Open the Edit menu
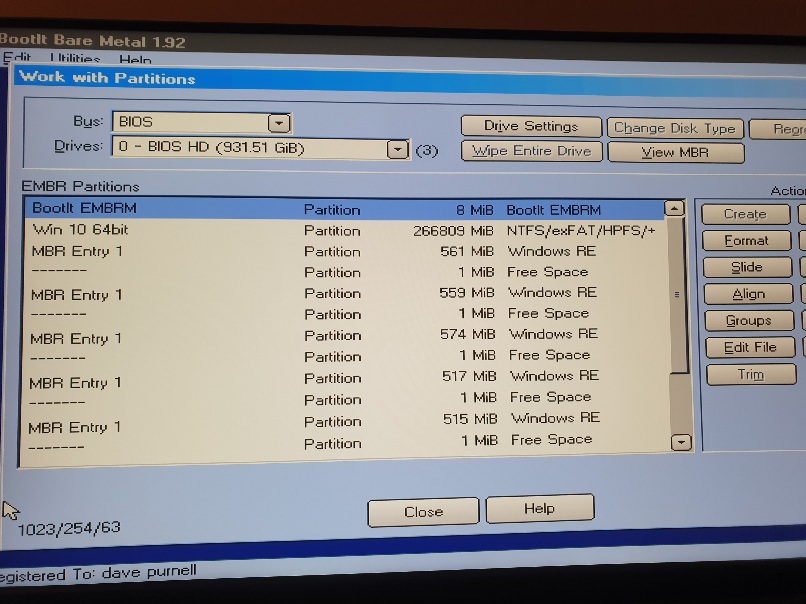Viewport: 806px width, 604px height. [x=17, y=57]
